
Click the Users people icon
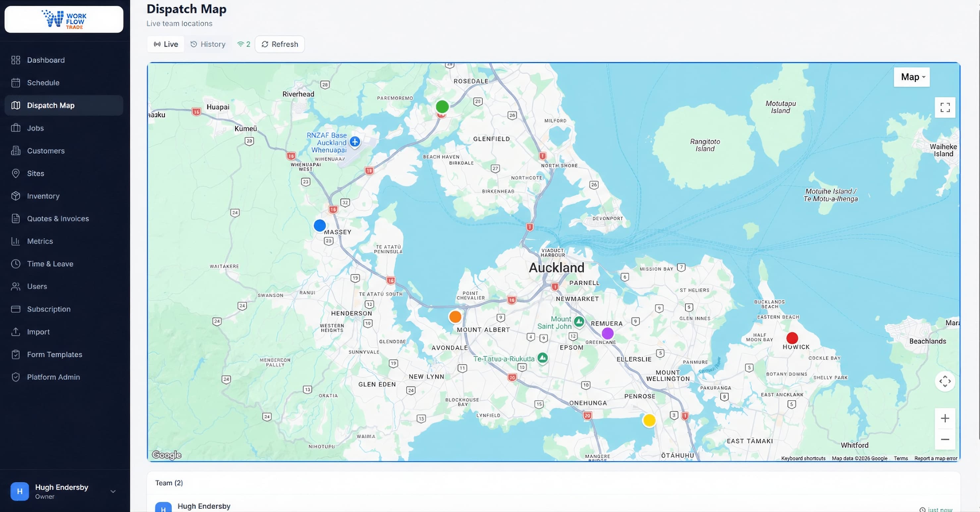tap(16, 286)
